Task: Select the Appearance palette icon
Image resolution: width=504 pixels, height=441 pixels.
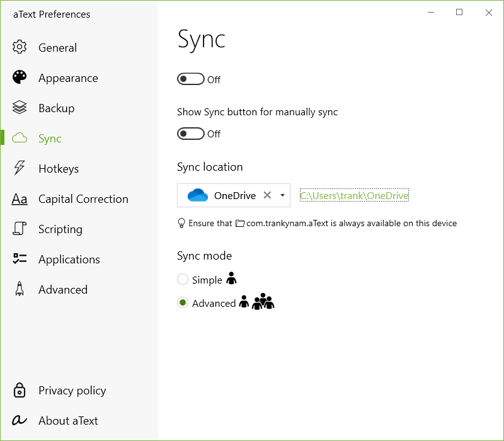Action: [19, 77]
